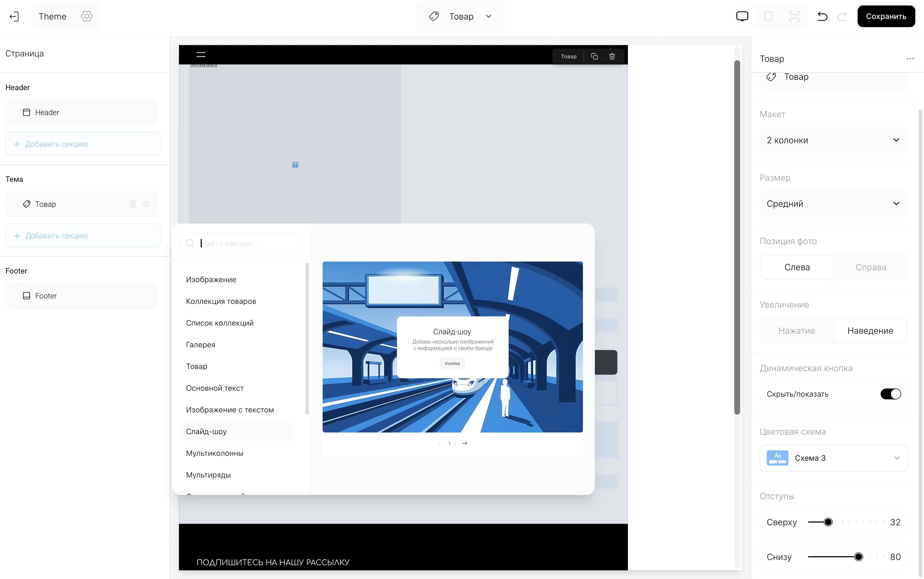Redo the last change

(x=842, y=17)
